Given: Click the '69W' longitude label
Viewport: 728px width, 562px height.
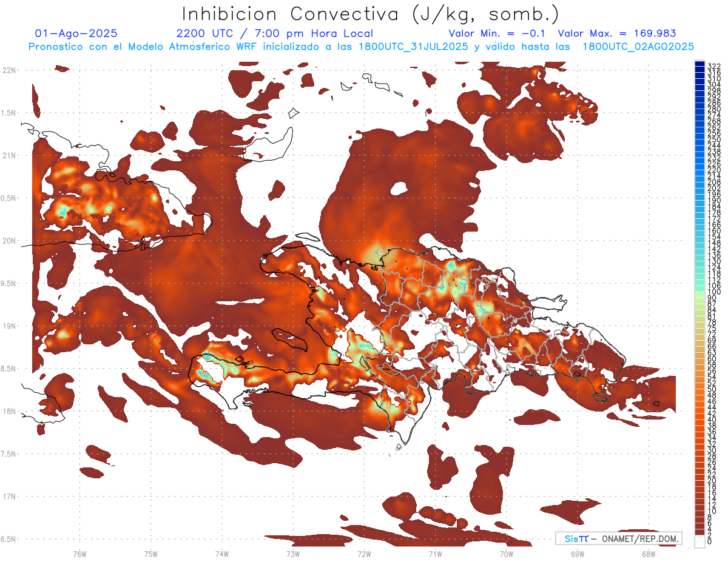Looking at the screenshot, I should point(577,553).
